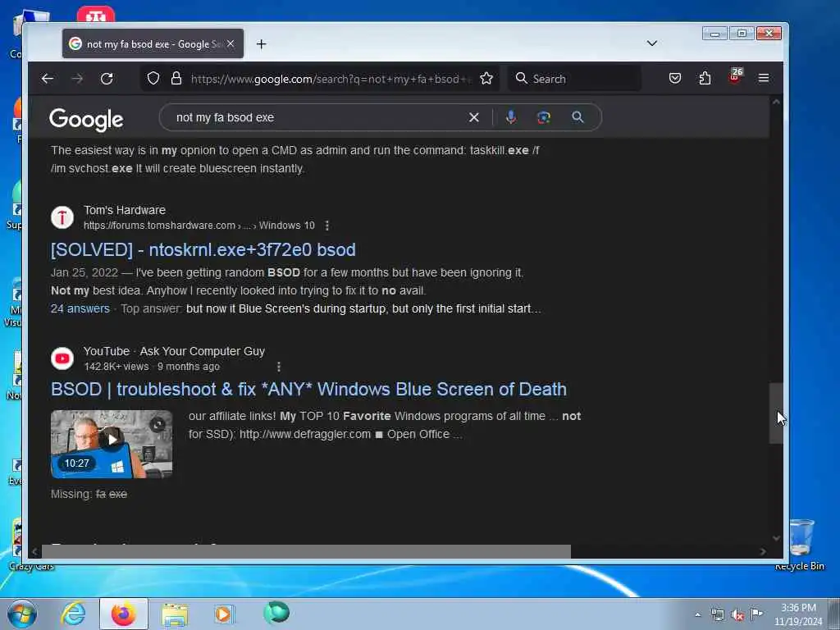Open the '24 answers' link

click(80, 308)
